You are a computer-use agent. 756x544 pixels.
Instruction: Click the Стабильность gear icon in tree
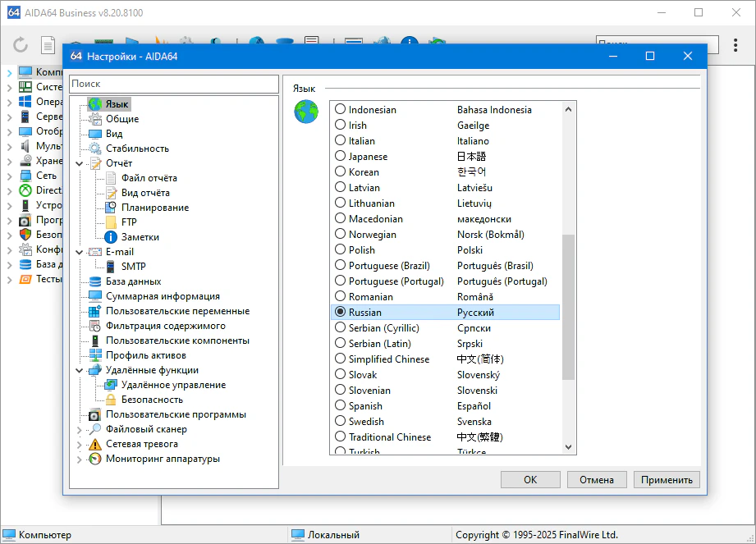[x=94, y=149]
